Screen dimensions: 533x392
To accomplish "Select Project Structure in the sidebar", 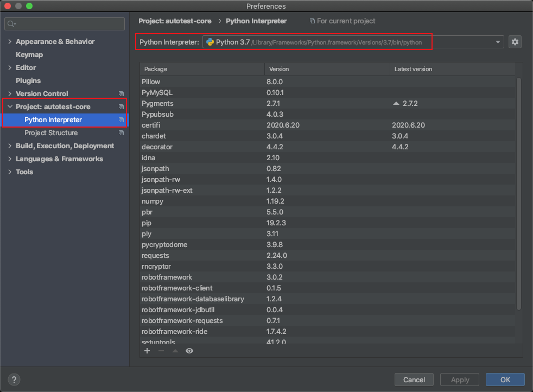I will coord(51,132).
